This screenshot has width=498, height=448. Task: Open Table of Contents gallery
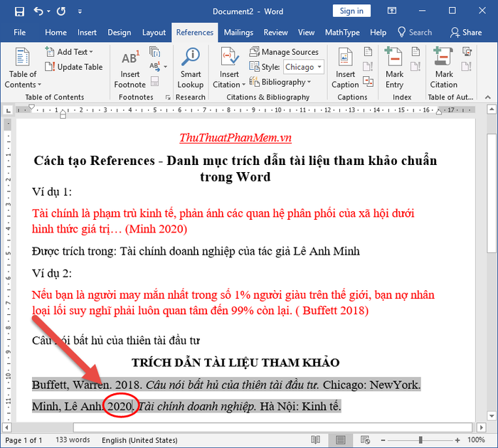pos(23,68)
